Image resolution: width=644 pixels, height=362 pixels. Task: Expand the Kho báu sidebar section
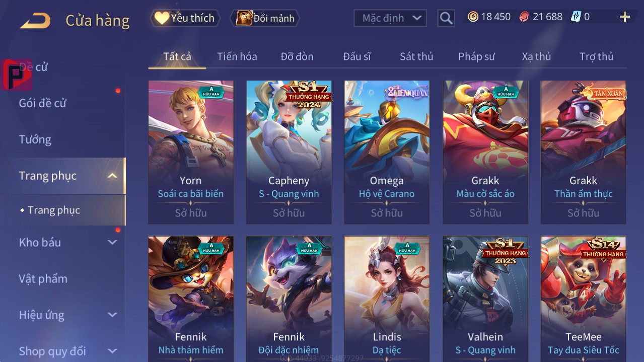click(x=112, y=242)
